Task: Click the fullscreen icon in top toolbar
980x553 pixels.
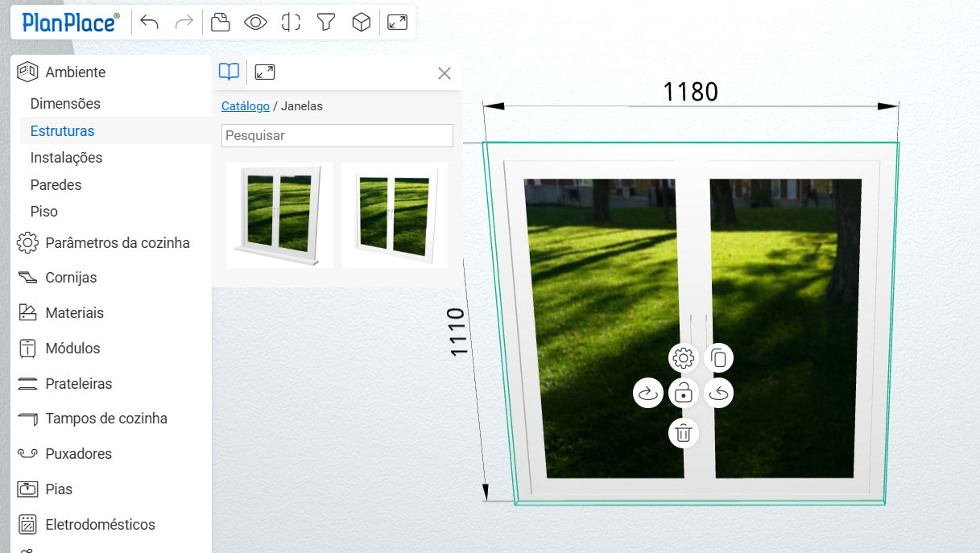Action: pos(397,23)
